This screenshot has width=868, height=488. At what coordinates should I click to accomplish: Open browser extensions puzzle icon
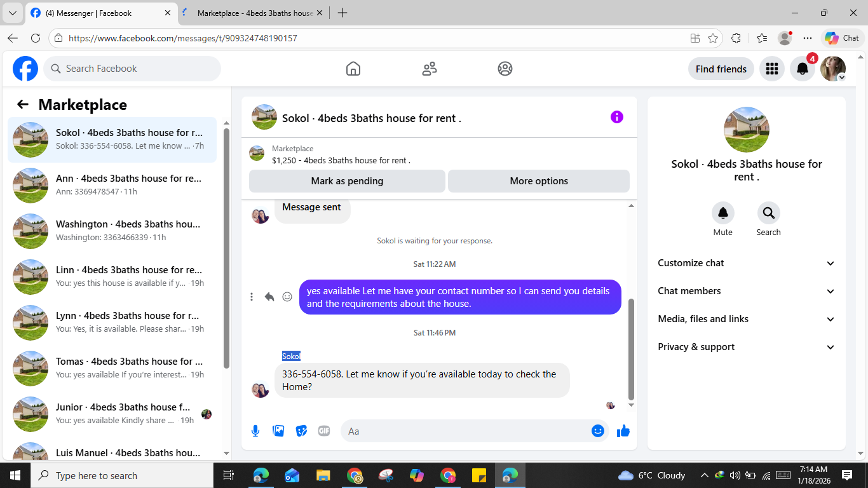click(x=736, y=38)
